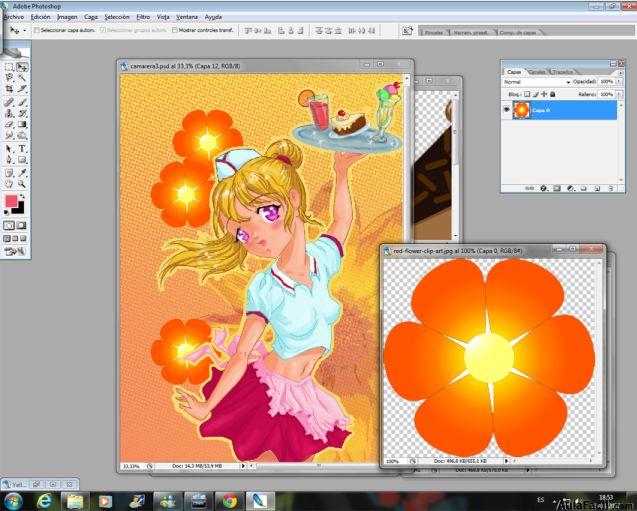The image size is (637, 511).
Task: Create new adjustment layer icon
Action: (x=570, y=188)
